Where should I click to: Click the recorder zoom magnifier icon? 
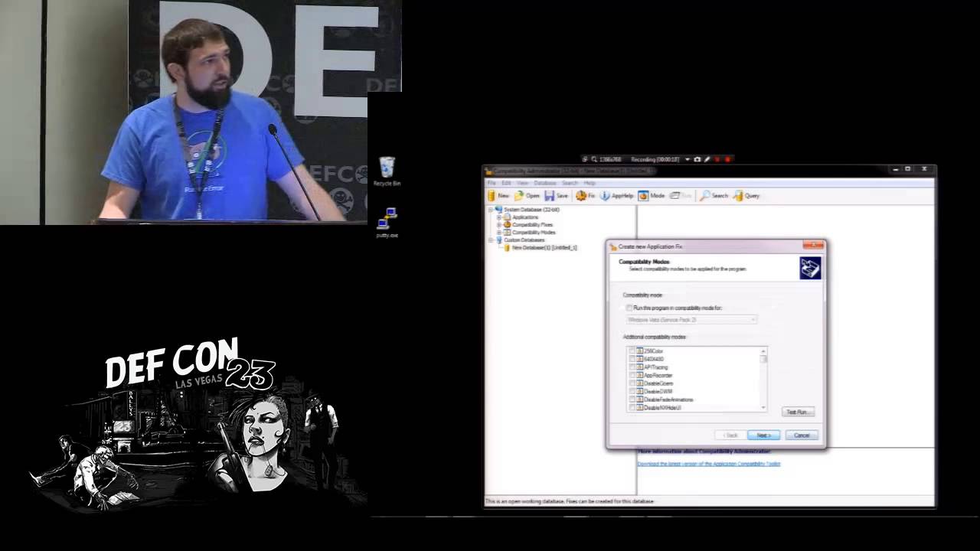point(593,159)
